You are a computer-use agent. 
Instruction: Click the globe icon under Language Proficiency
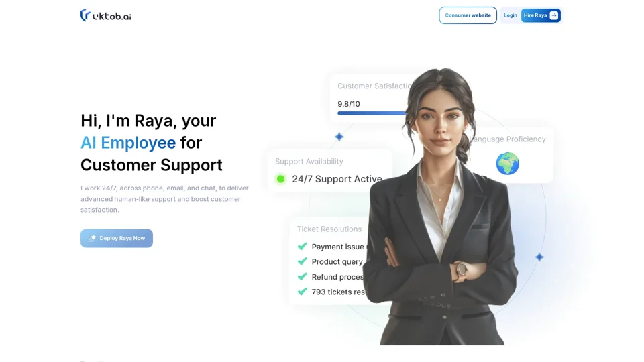507,164
